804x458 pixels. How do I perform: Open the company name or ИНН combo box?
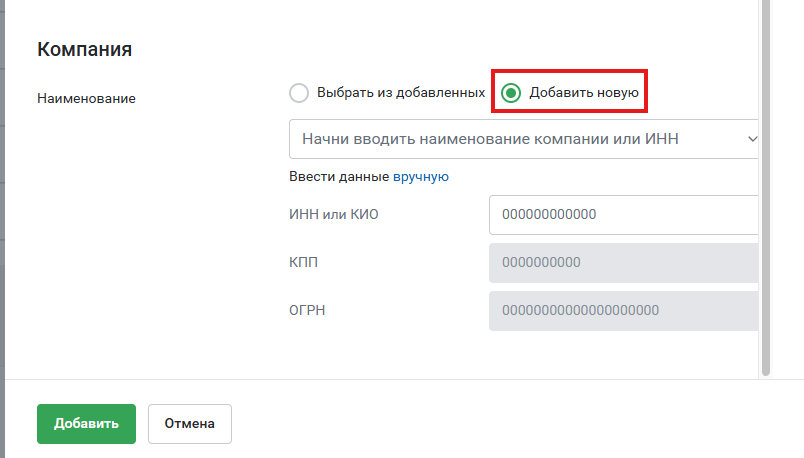click(524, 139)
